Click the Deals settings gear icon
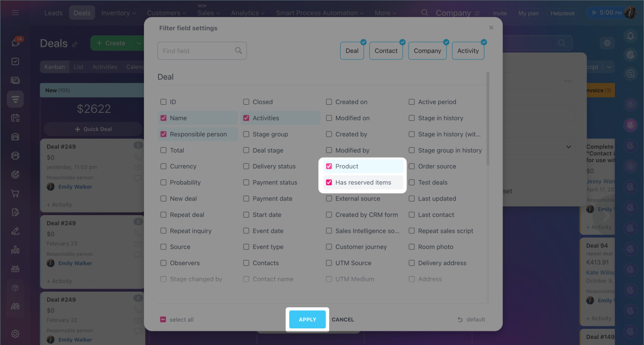 [607, 43]
